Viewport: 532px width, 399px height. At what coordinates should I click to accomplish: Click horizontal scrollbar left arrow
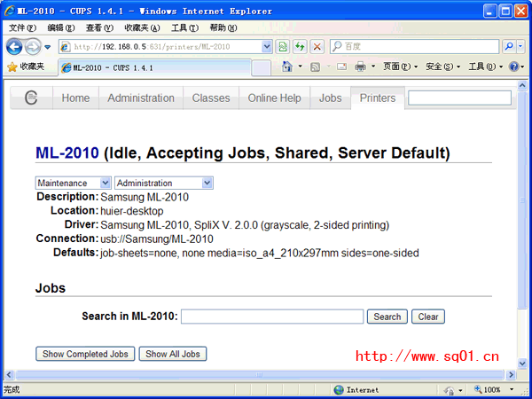coord(9,374)
